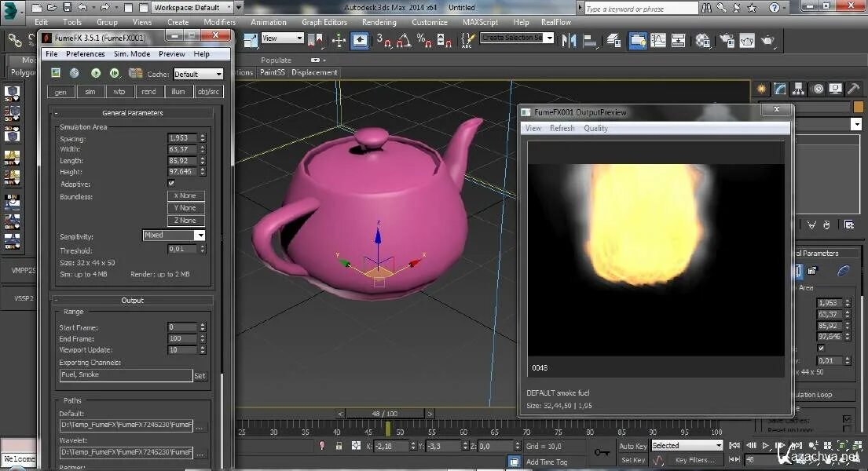
Task: Click the Spacing value field 1,953
Action: point(183,138)
